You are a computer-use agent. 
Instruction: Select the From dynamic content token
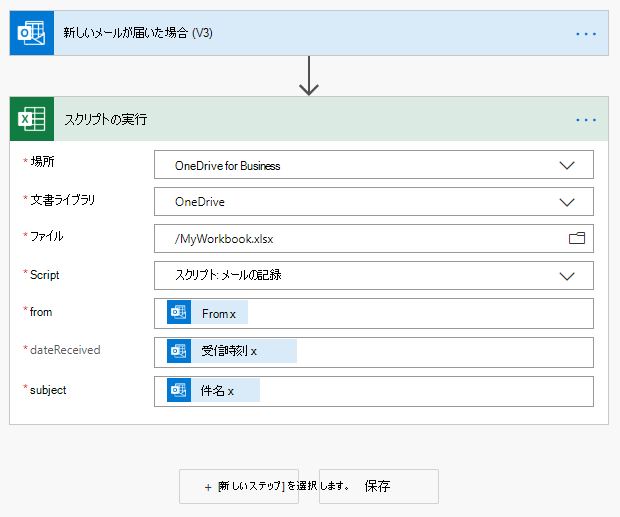click(207, 312)
